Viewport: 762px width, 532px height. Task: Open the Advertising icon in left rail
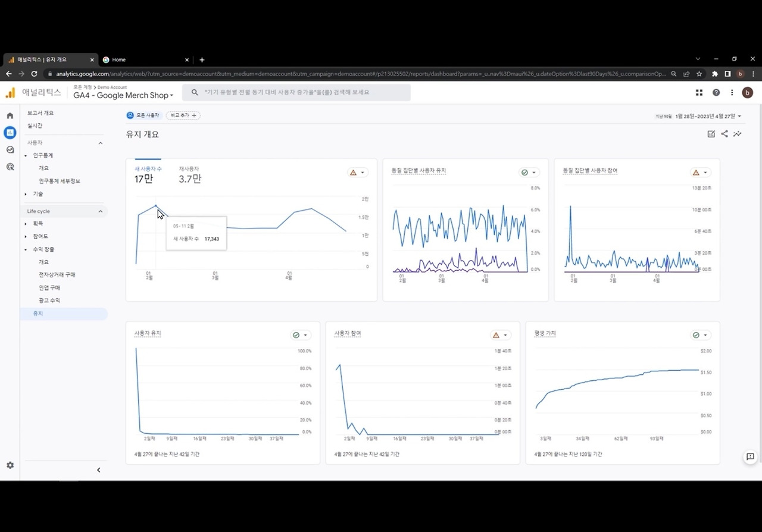point(10,167)
